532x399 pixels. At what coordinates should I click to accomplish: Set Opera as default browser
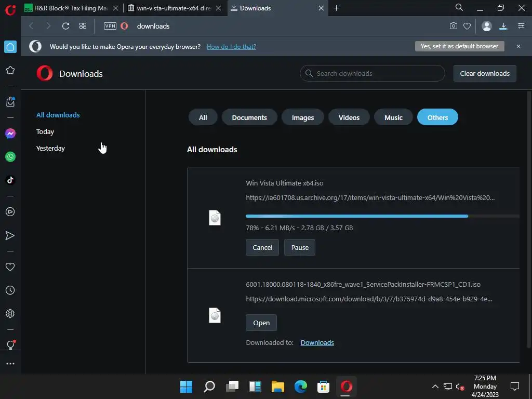459,46
